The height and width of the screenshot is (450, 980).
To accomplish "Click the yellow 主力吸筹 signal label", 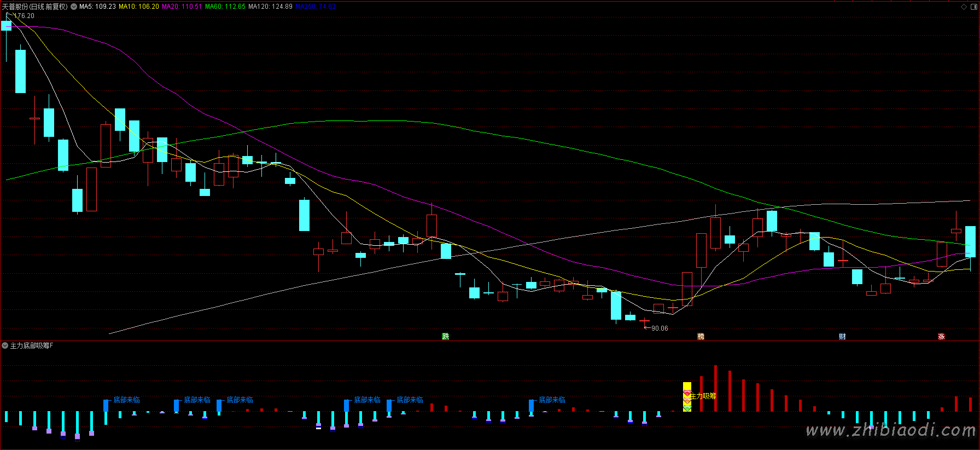I will point(703,396).
